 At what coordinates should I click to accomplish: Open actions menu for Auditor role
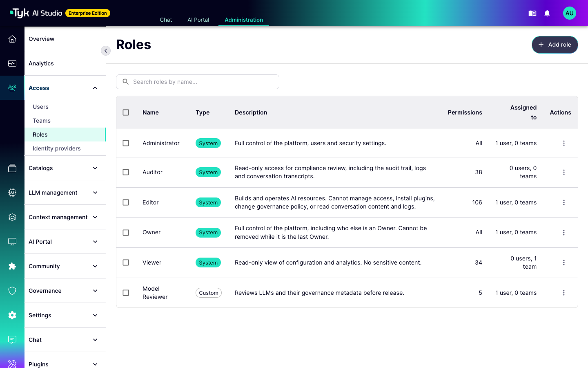coord(564,172)
